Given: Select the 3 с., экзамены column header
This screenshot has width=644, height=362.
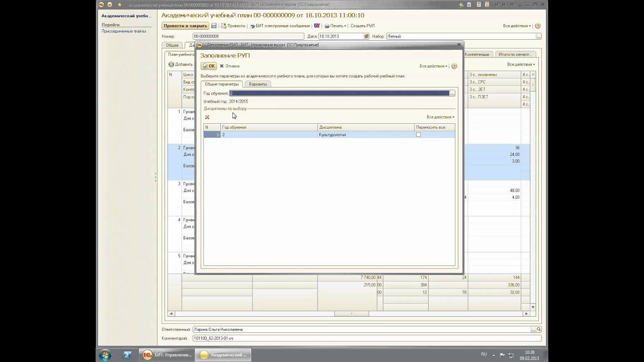Looking at the screenshot, I should pyautogui.click(x=495, y=74).
